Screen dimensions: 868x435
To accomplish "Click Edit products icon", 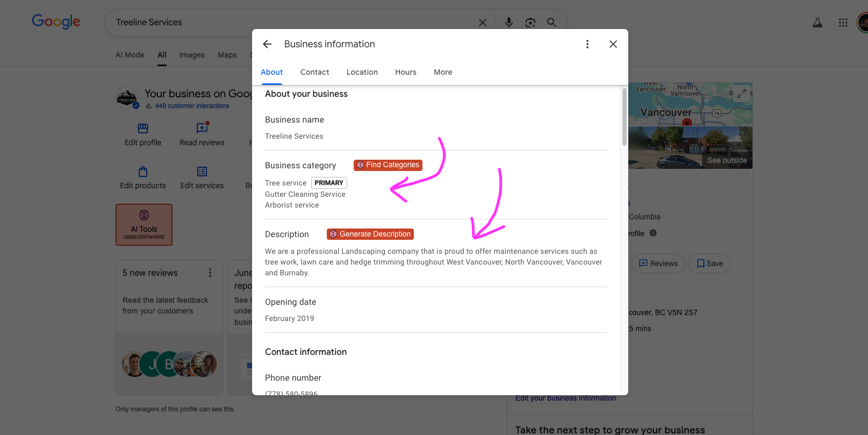I will coord(143,172).
